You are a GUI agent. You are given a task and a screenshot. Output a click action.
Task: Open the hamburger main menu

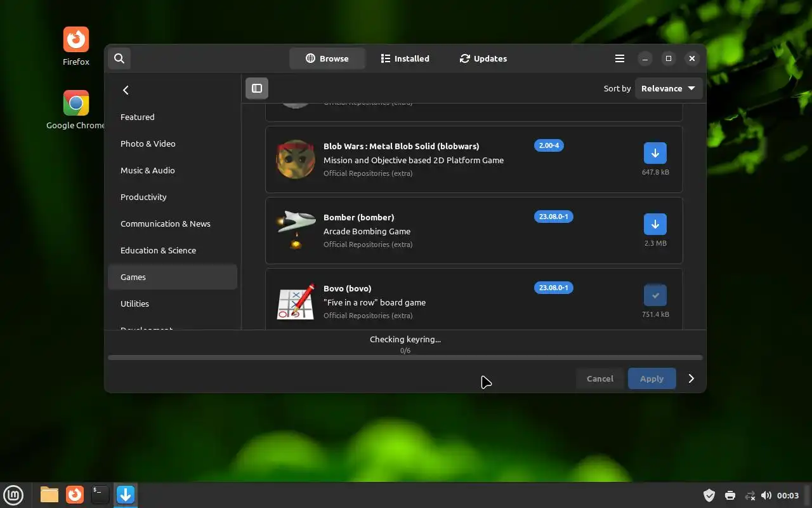click(620, 58)
